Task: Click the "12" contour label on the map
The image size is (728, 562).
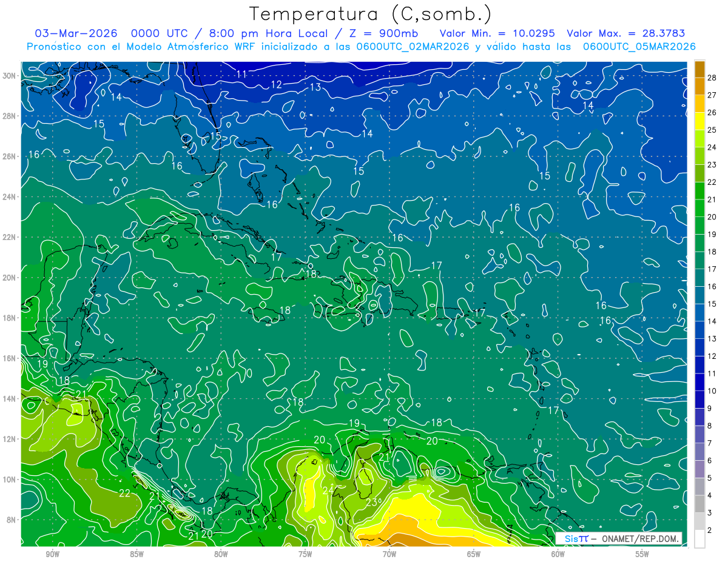Action: [276, 84]
